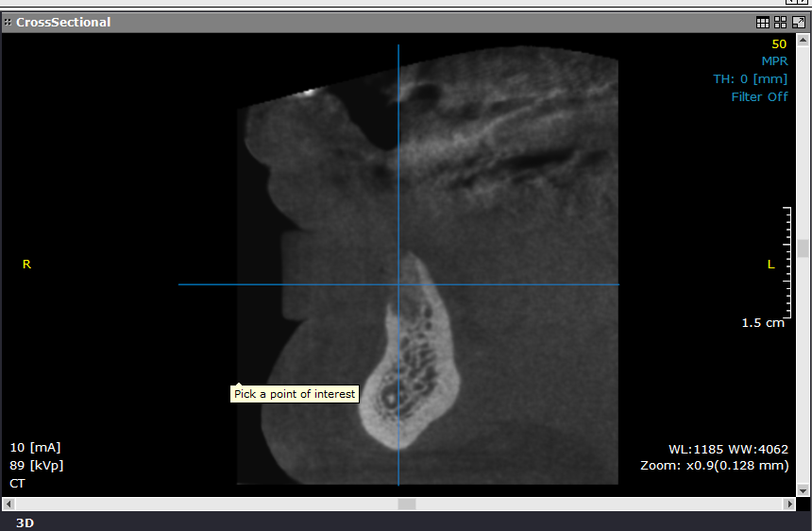Click the Zoom: x0.9(0.128 mm) readout
This screenshot has height=531, width=812.
point(715,465)
